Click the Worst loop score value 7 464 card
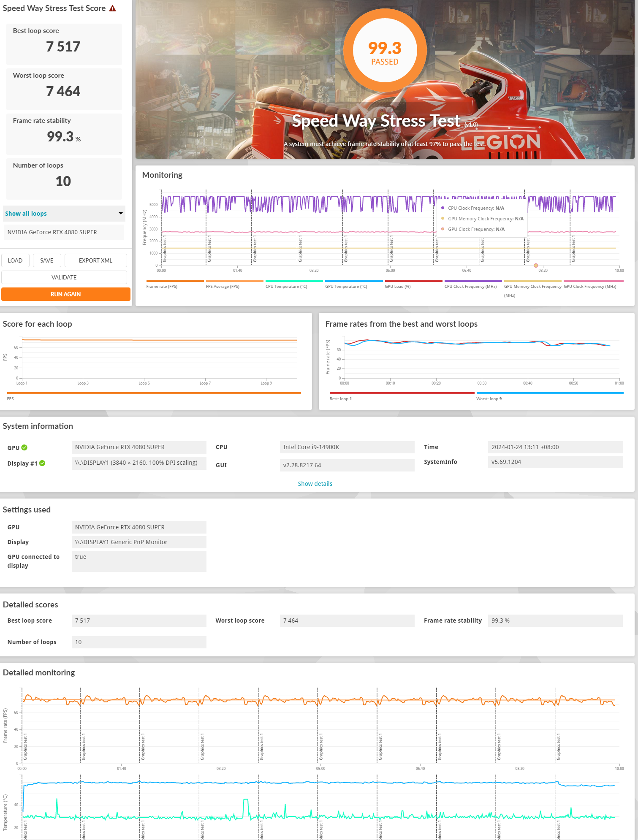This screenshot has width=638, height=840. pos(64,89)
